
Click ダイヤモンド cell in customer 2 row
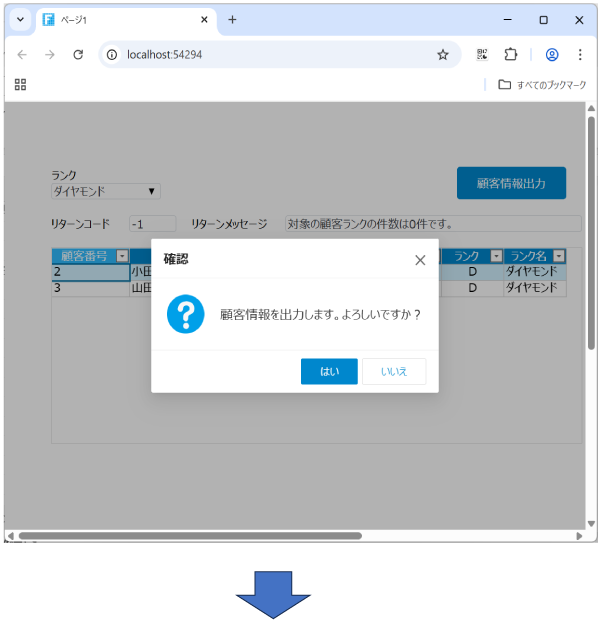coord(535,272)
